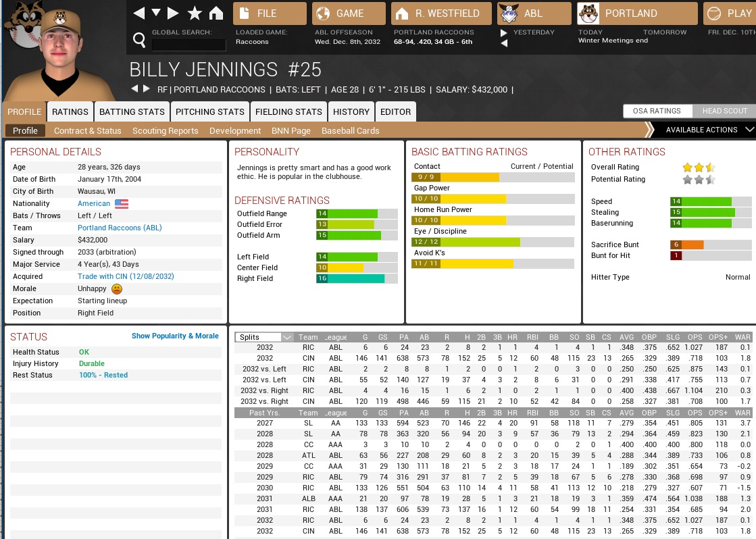This screenshot has height=539, width=756.
Task: Switch to the Batting Stats tab
Action: pyautogui.click(x=132, y=112)
